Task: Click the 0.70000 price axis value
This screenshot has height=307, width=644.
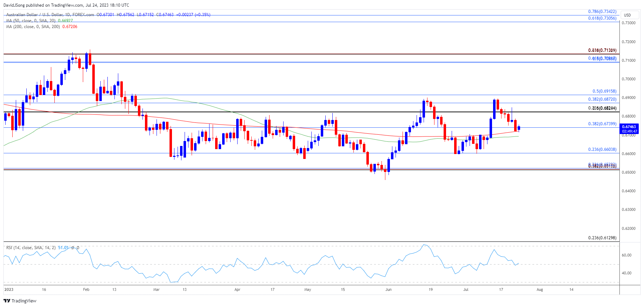Action: click(x=629, y=79)
